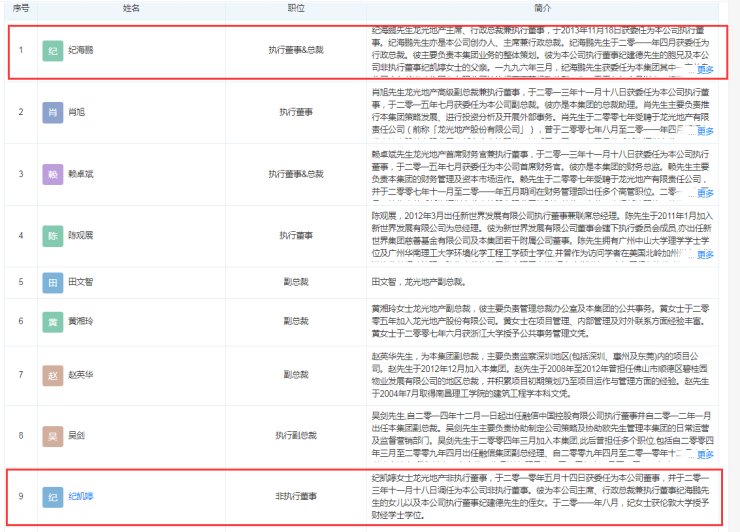
Task: Click 纪海鹏's position 执行董事&总裁
Action: coord(296,50)
